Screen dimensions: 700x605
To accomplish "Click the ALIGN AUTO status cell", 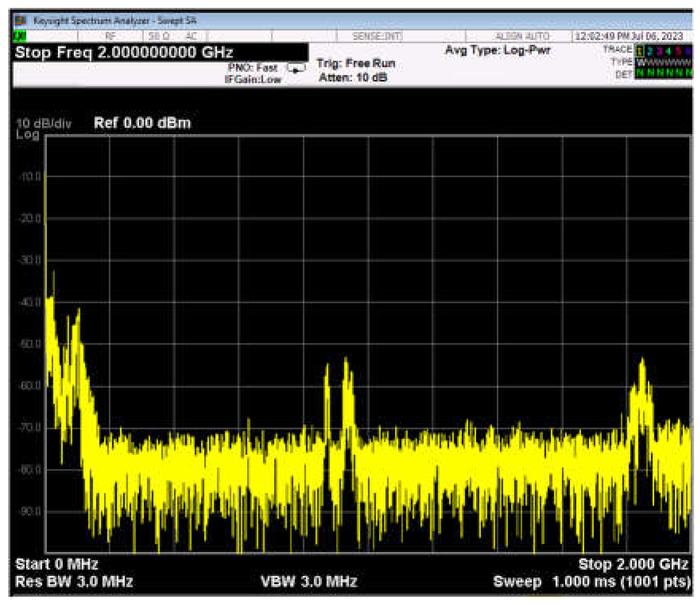I will pos(522,37).
